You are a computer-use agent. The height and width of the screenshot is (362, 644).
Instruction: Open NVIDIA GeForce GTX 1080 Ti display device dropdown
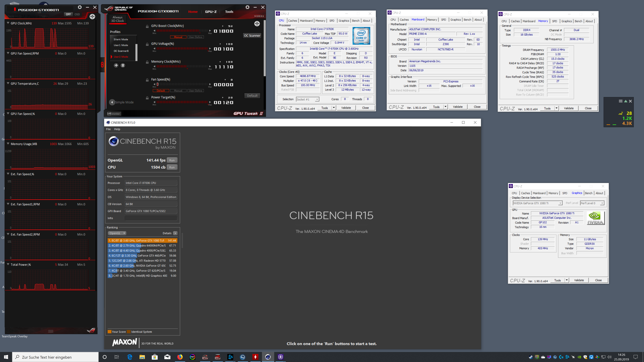pos(538,203)
